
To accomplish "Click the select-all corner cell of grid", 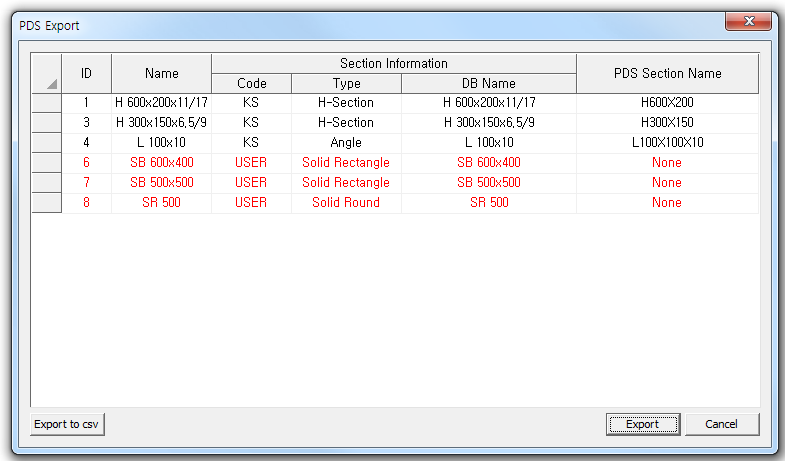I will coord(47,73).
